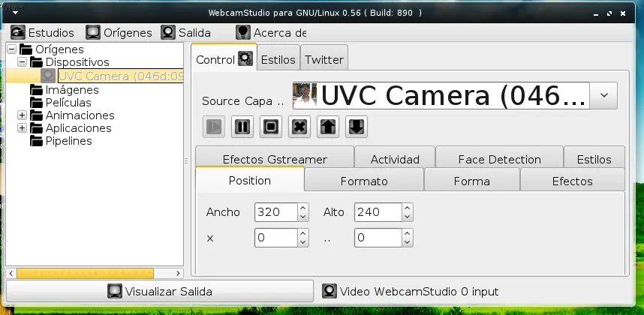Image resolution: width=644 pixels, height=315 pixels.
Task: Minimize the WebcamStudio window
Action: pos(596,14)
